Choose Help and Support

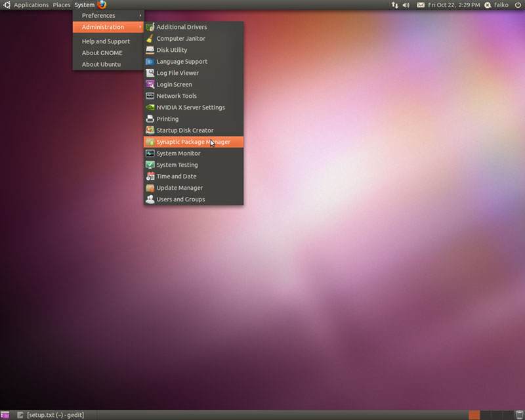click(108, 41)
